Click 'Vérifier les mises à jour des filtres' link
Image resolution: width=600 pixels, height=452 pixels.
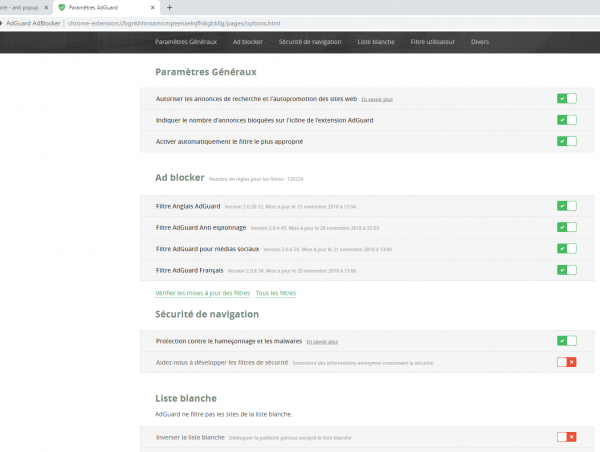tap(202, 293)
